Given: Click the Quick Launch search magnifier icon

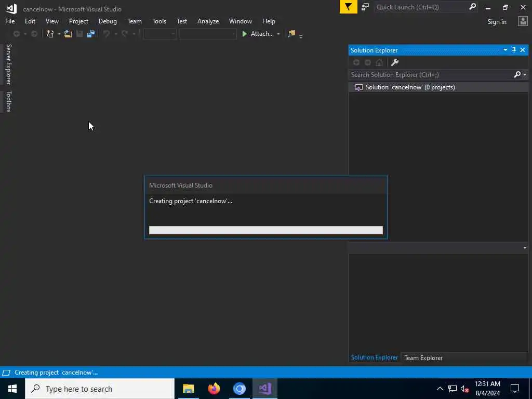Looking at the screenshot, I should [472, 7].
